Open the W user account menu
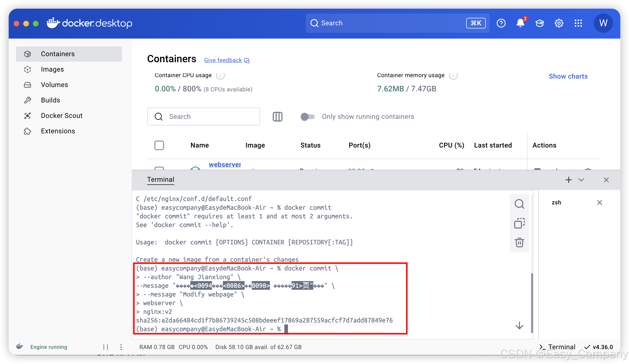This screenshot has width=629, height=364. 603,23
